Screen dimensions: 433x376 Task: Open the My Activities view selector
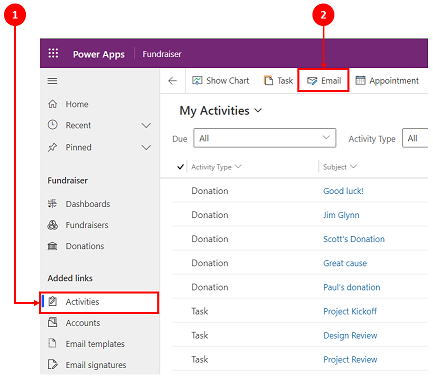pos(221,111)
